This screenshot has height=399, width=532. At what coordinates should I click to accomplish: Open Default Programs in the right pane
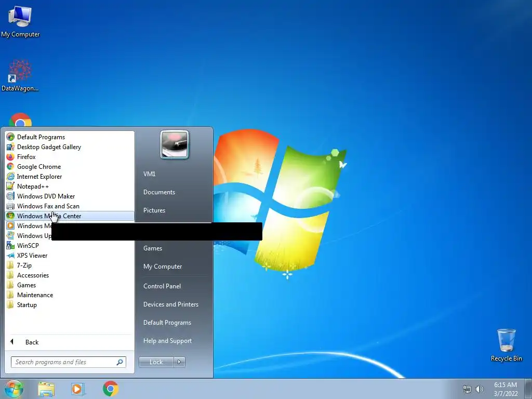pos(167,323)
